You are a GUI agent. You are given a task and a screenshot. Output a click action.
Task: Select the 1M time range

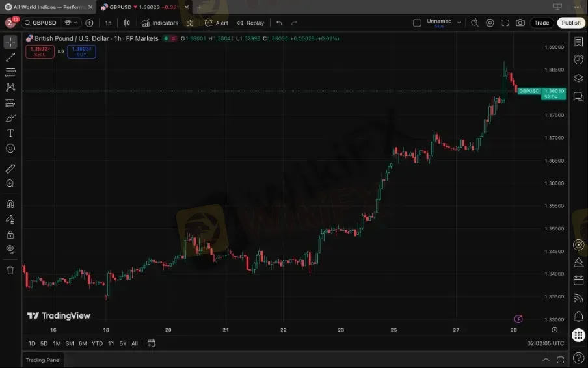point(57,343)
